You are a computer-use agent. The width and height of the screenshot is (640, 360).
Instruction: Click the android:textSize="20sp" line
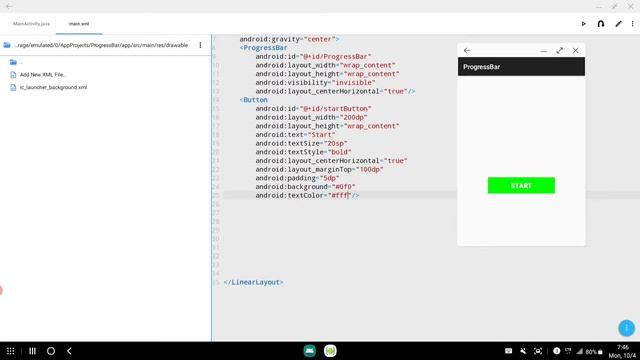point(302,143)
